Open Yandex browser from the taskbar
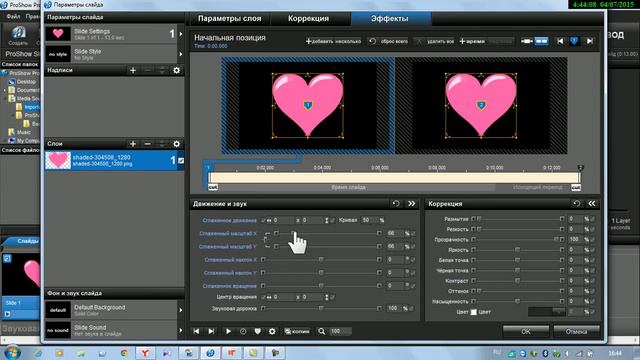This screenshot has height=360, width=640. click(145, 353)
